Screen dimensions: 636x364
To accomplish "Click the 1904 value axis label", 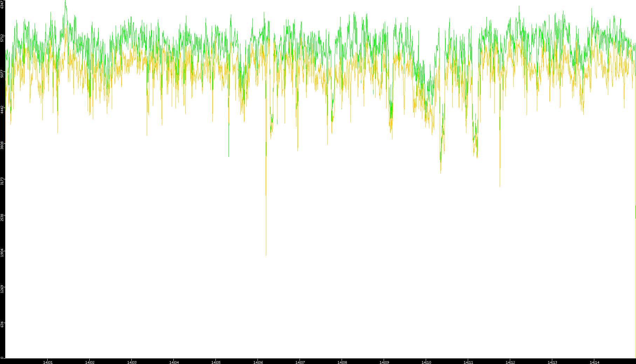I will pyautogui.click(x=2, y=253).
